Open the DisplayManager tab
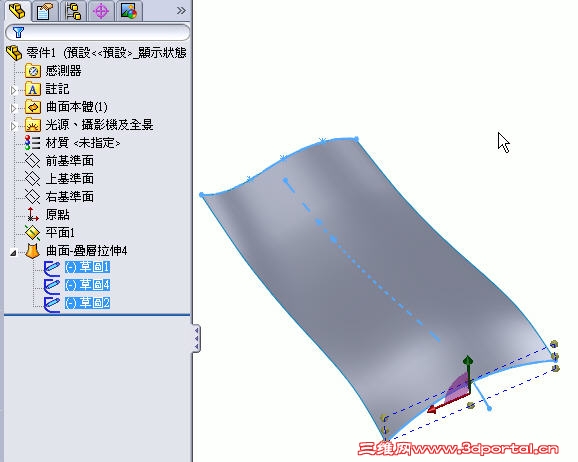Viewport: 578px width, 462px height. click(129, 11)
